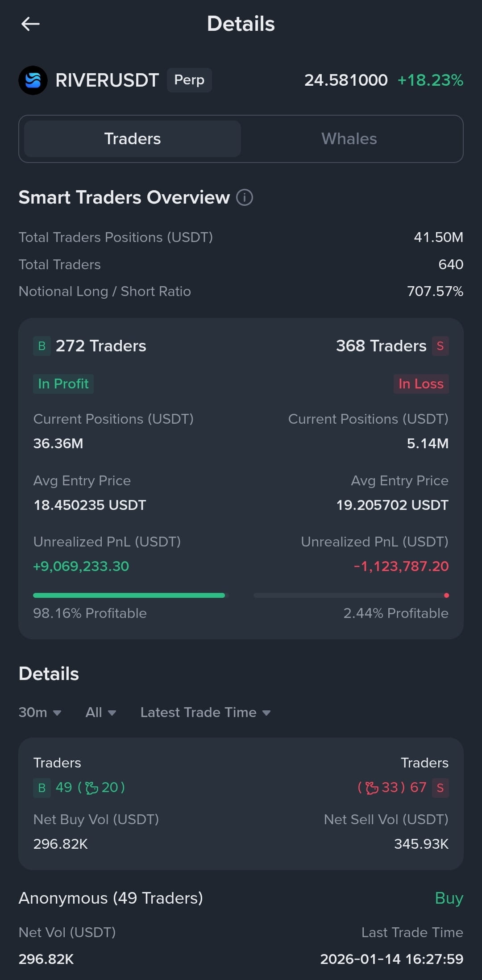Screen dimensions: 482x980
Task: Tap the back arrow icon
Action: pos(30,24)
